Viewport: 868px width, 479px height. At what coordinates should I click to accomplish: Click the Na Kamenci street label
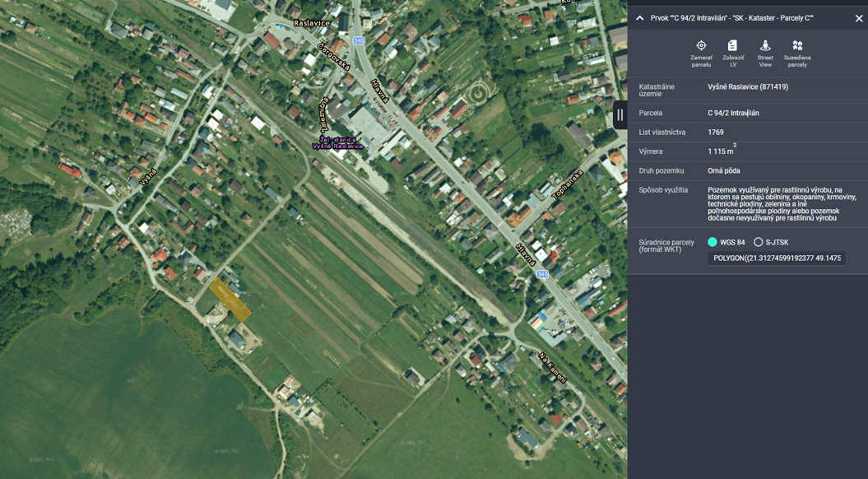[x=553, y=369]
